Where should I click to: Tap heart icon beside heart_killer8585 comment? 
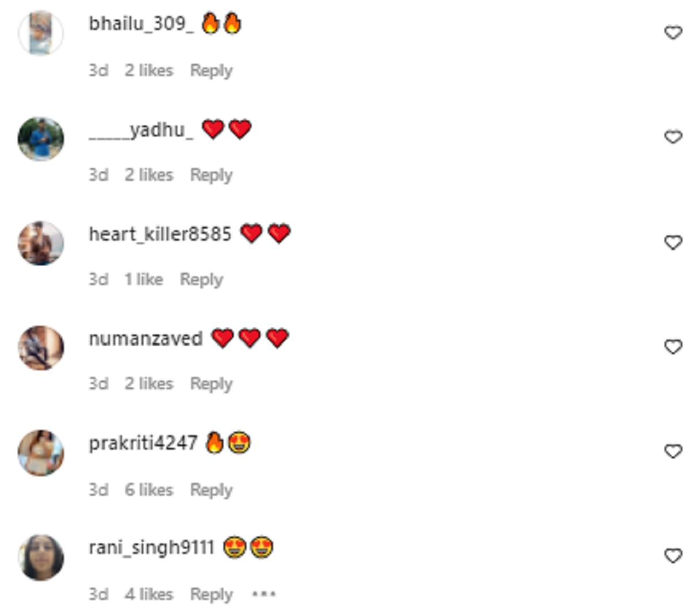point(673,242)
